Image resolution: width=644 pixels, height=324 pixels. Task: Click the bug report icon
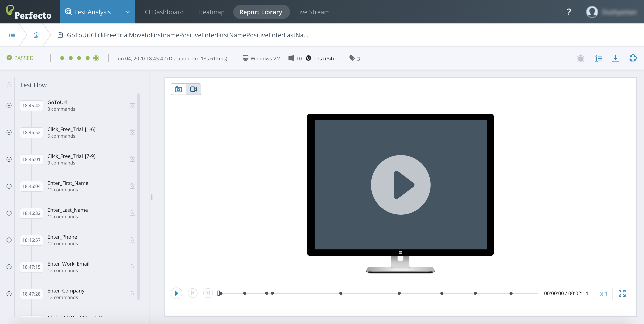click(580, 58)
